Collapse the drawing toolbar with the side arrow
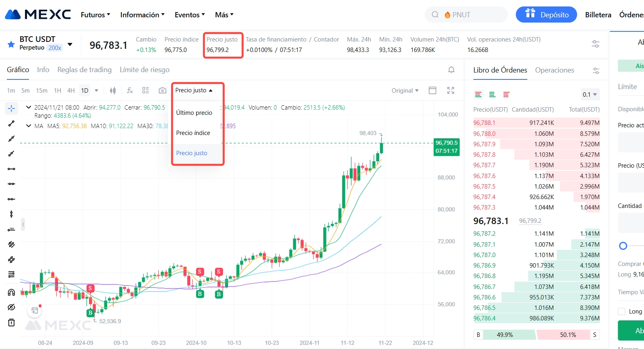Viewport: 644px width, 349px height. 23,224
